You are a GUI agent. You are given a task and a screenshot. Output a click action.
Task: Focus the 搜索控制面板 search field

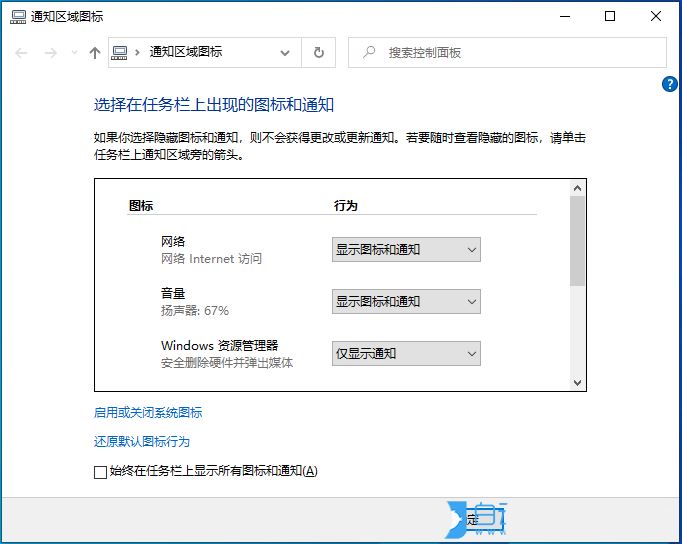click(x=507, y=53)
